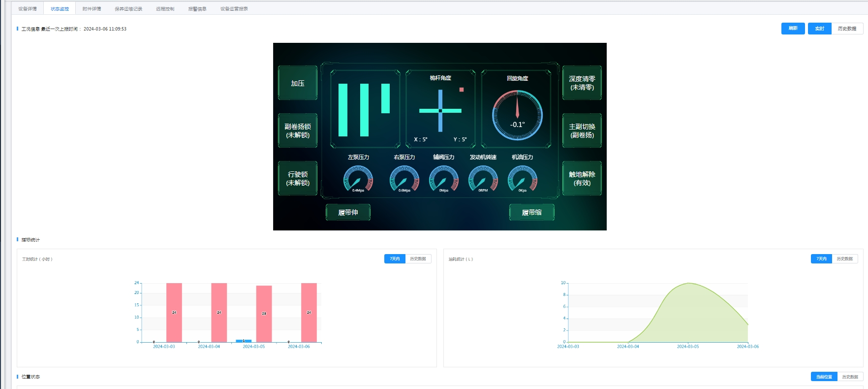Toggle the 主副切换 (副卷扬) control

coord(582,131)
